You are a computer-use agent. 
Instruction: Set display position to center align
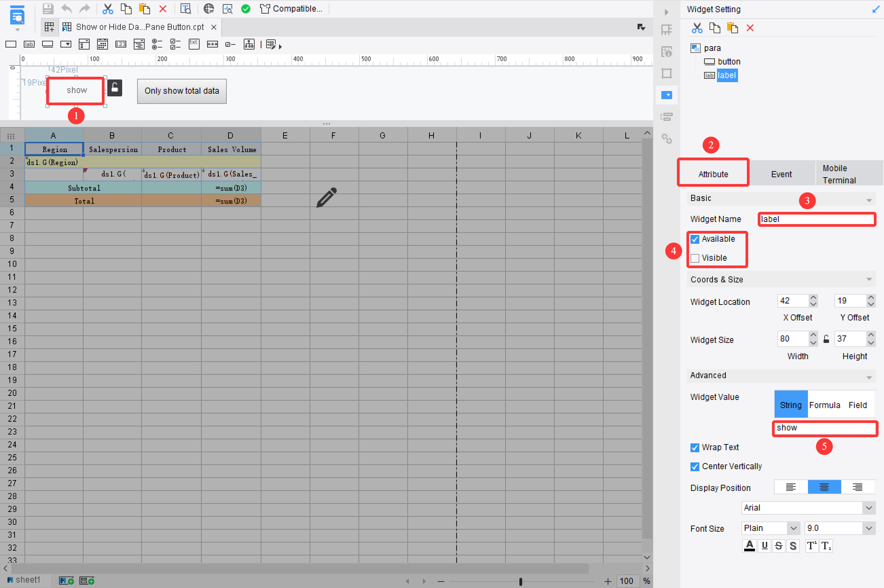[824, 487]
